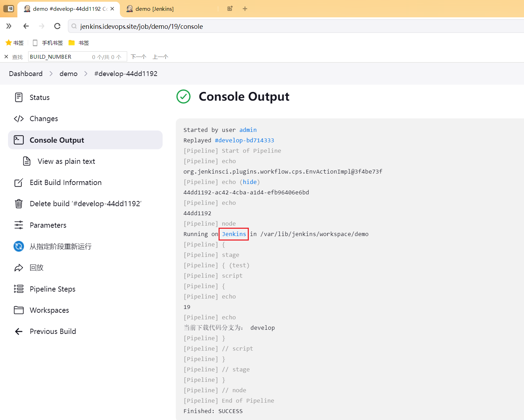Open the yellow 书签 bookmark folder

(79, 43)
